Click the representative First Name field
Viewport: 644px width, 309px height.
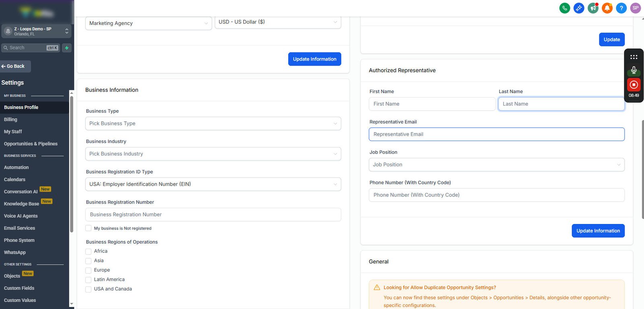(x=432, y=104)
